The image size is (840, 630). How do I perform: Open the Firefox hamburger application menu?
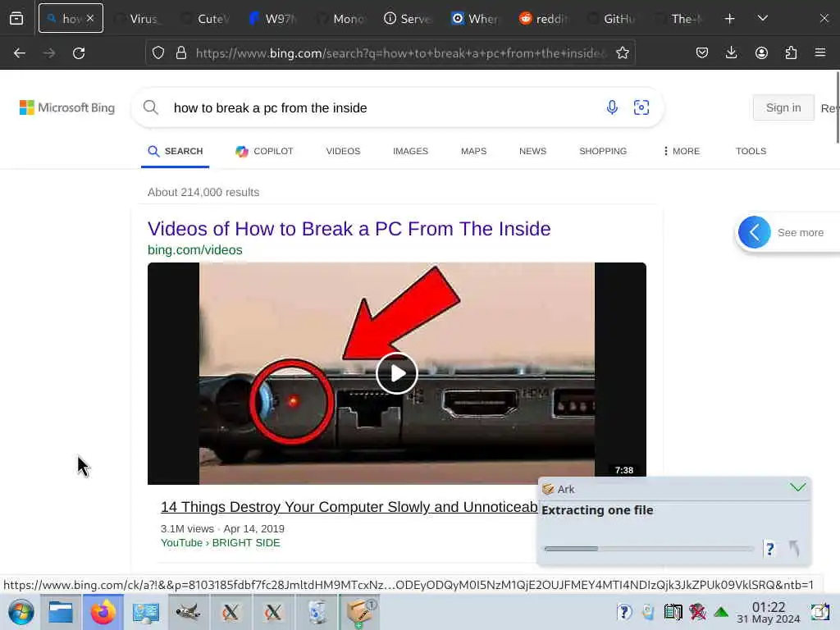point(820,53)
